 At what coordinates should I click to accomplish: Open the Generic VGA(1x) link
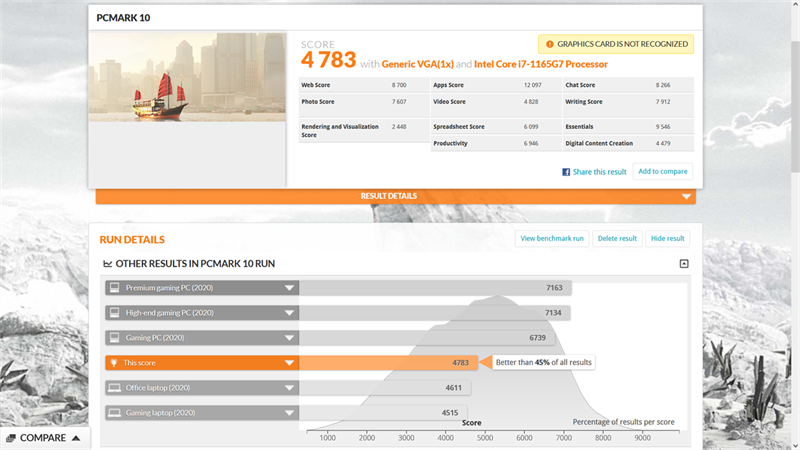[x=417, y=64]
